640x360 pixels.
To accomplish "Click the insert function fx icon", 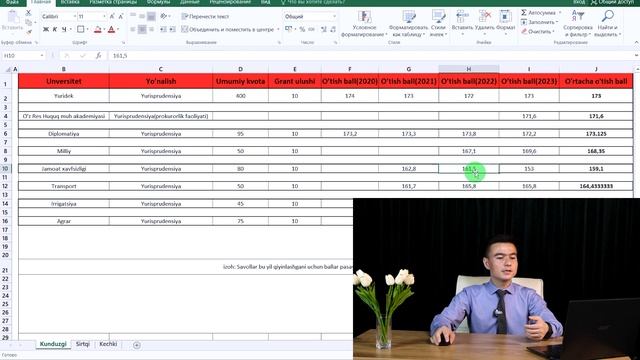I will (98, 56).
